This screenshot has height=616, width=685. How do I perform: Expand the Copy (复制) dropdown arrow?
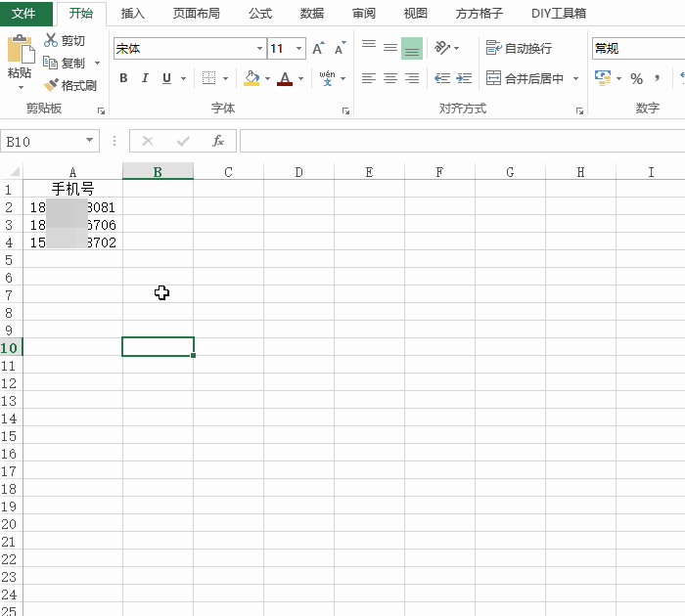97,64
